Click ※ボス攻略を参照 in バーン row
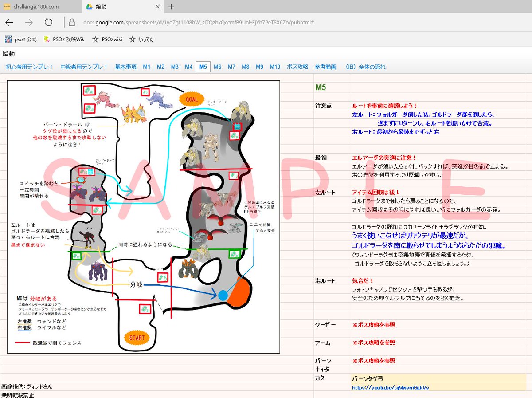This screenshot has width=532, height=398. click(373, 361)
